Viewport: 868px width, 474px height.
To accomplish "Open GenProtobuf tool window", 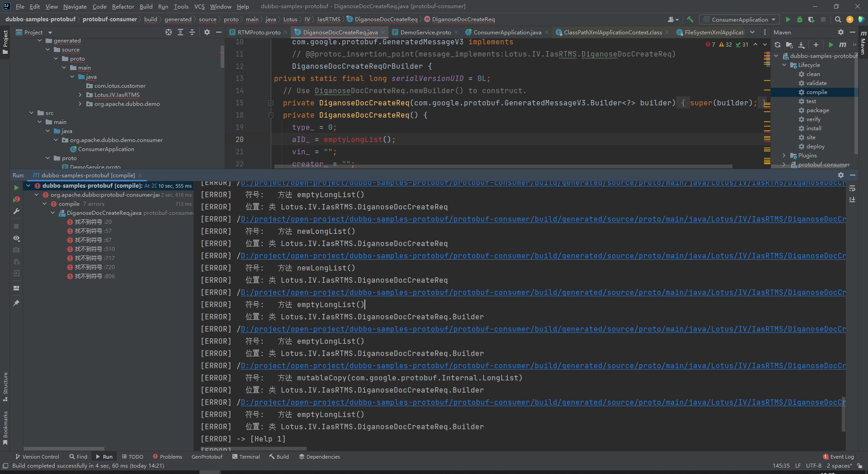I will [207, 457].
